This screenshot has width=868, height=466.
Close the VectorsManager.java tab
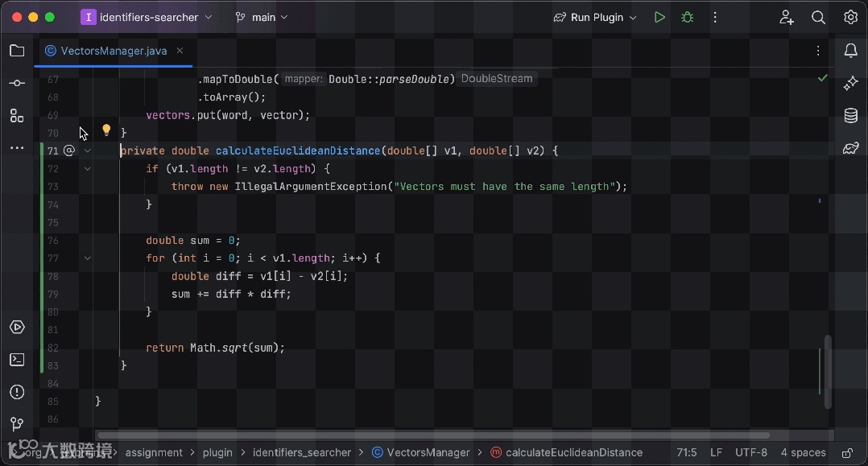pos(180,51)
